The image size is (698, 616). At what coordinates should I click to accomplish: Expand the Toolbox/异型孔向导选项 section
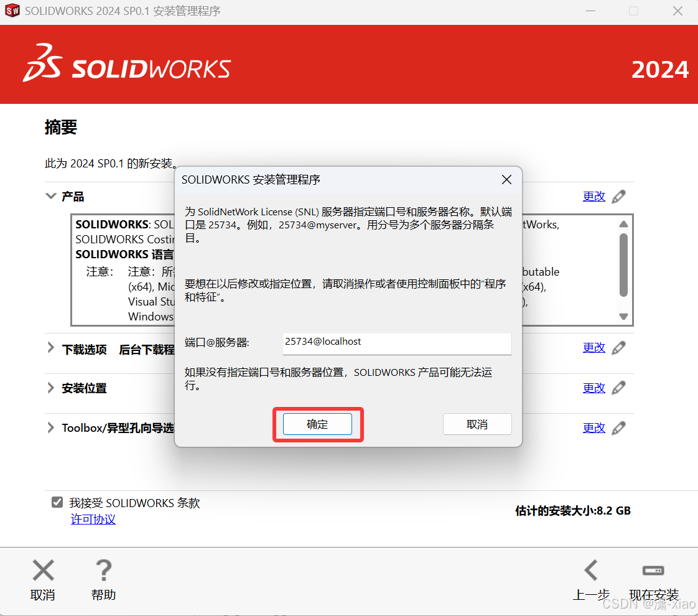(51, 427)
